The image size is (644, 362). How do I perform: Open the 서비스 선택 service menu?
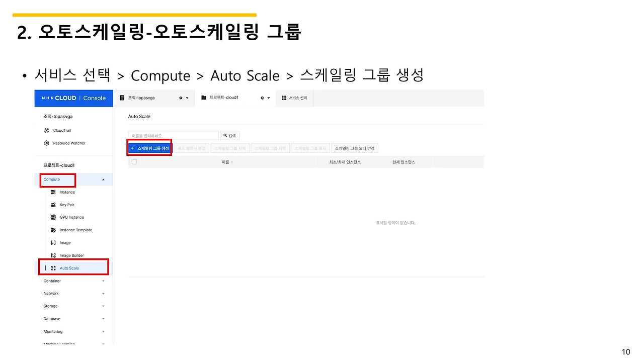294,98
